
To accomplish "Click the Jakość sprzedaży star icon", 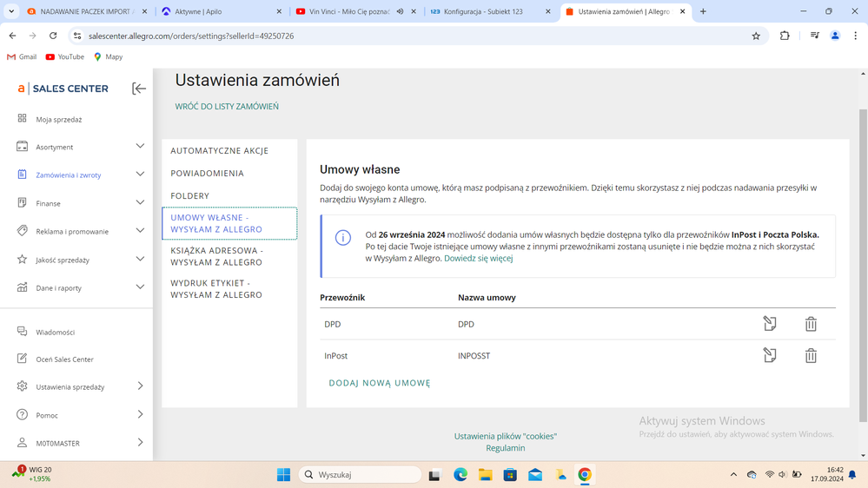I will pos(22,259).
